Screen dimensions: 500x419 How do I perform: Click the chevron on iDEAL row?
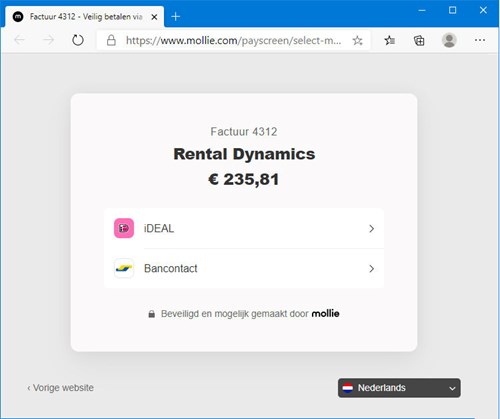click(x=371, y=229)
